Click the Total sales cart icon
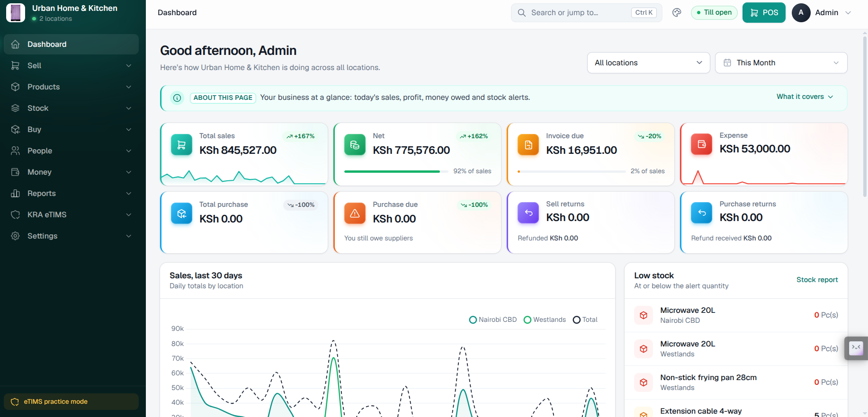Screen dimensions: 868x417 click(x=181, y=145)
